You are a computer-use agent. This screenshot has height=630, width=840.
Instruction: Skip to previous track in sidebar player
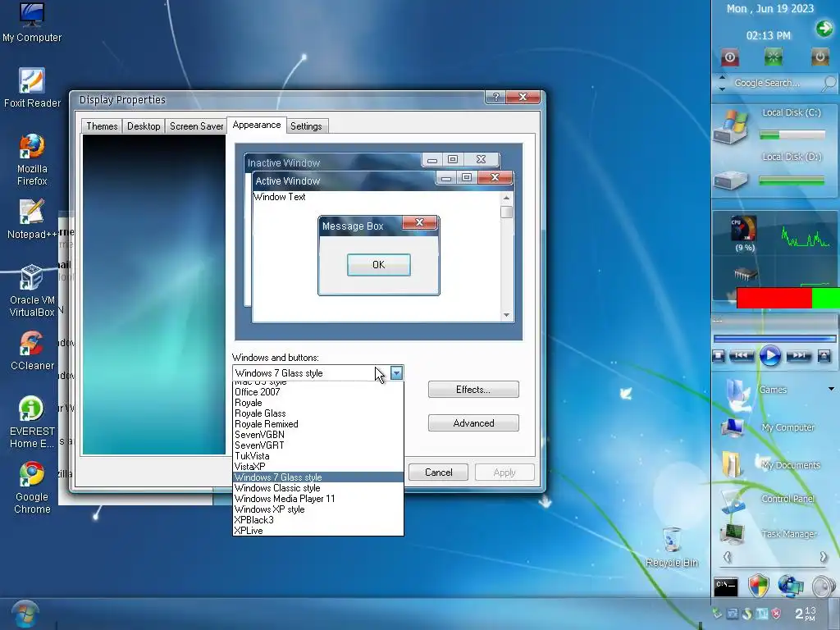[x=742, y=355]
